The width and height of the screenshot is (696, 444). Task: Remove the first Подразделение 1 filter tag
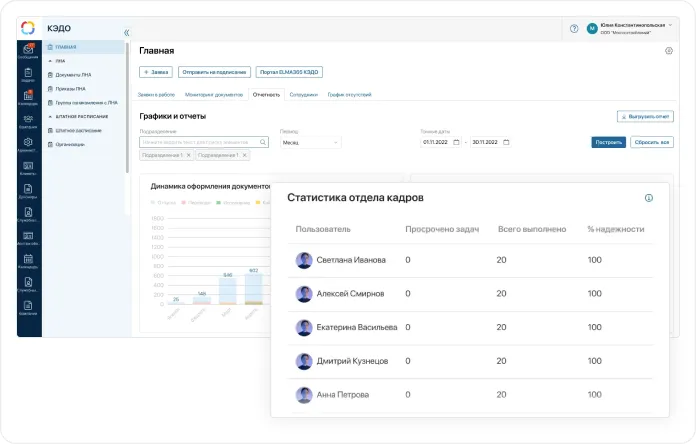[189, 155]
